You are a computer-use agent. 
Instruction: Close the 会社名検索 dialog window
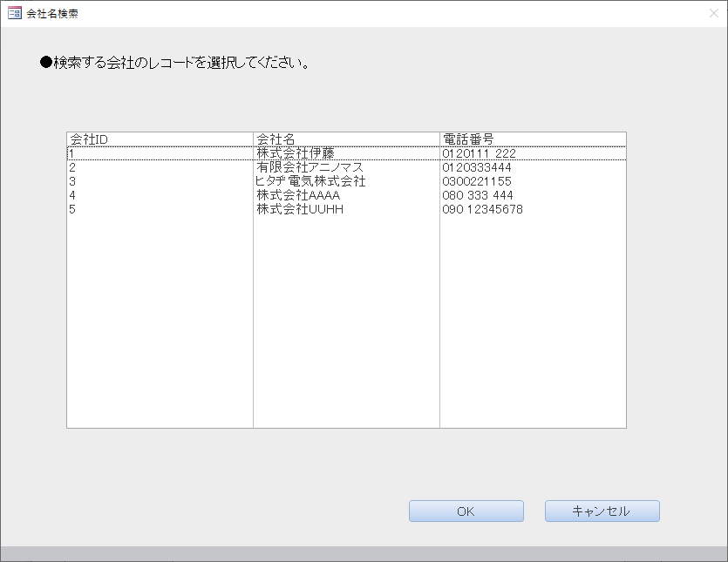pyautogui.click(x=713, y=14)
